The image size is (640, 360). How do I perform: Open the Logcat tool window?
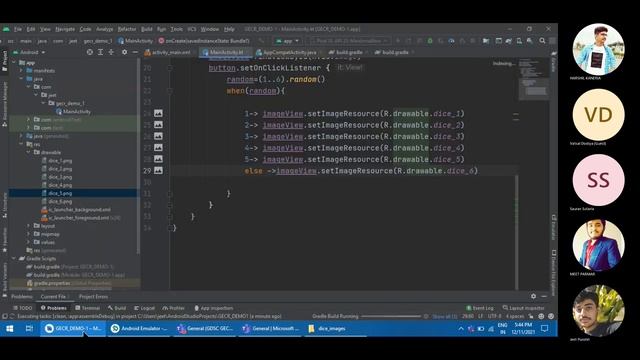144,308
